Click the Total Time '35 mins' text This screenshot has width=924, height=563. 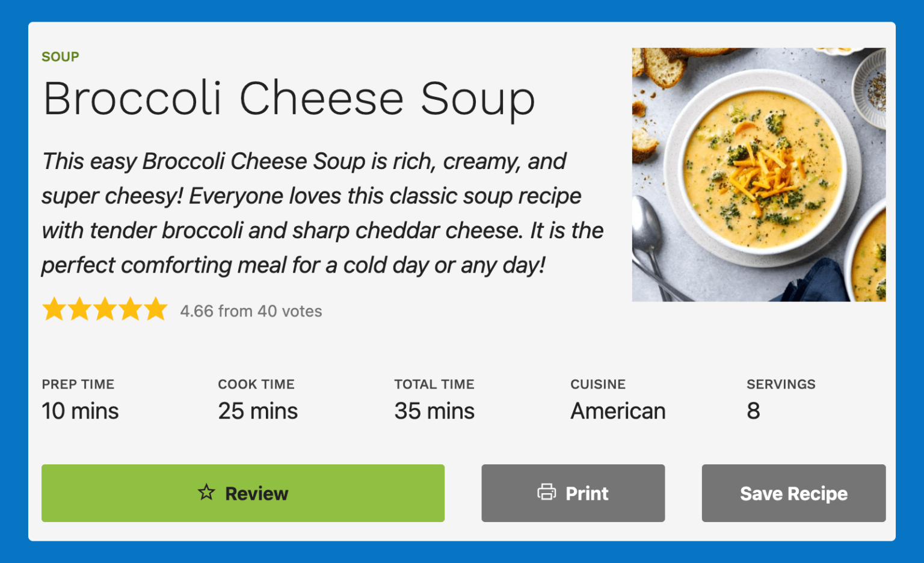[434, 411]
